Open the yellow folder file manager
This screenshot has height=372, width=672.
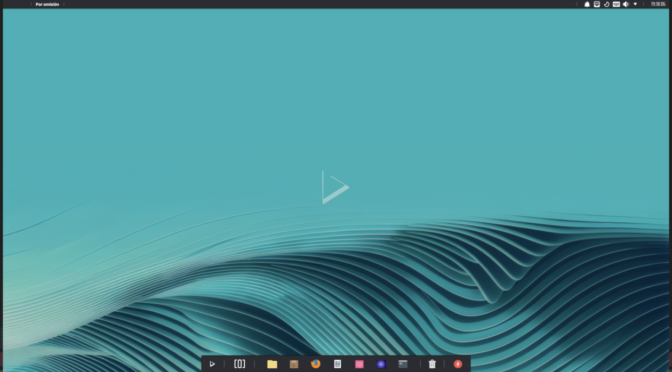click(272, 364)
